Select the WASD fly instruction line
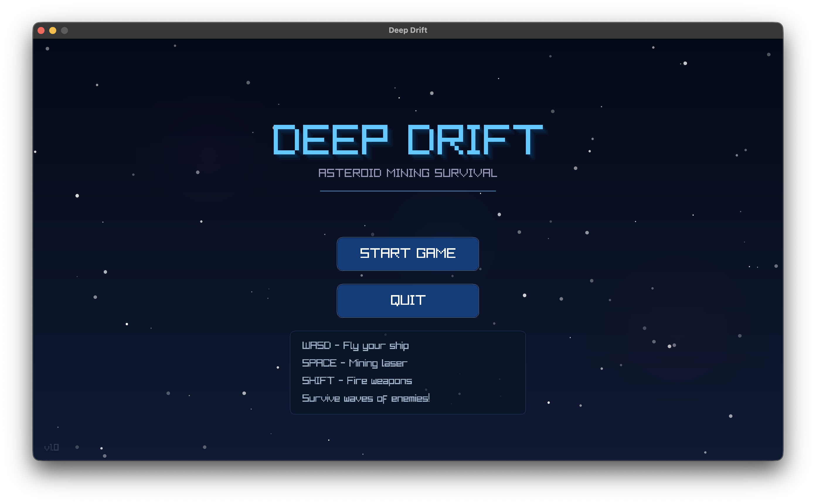The width and height of the screenshot is (816, 504). [355, 346]
